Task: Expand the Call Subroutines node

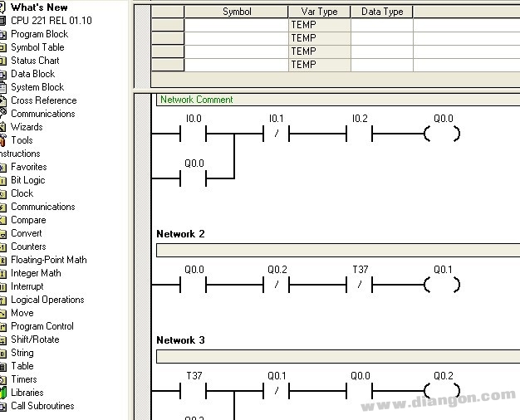Action: click(x=42, y=406)
